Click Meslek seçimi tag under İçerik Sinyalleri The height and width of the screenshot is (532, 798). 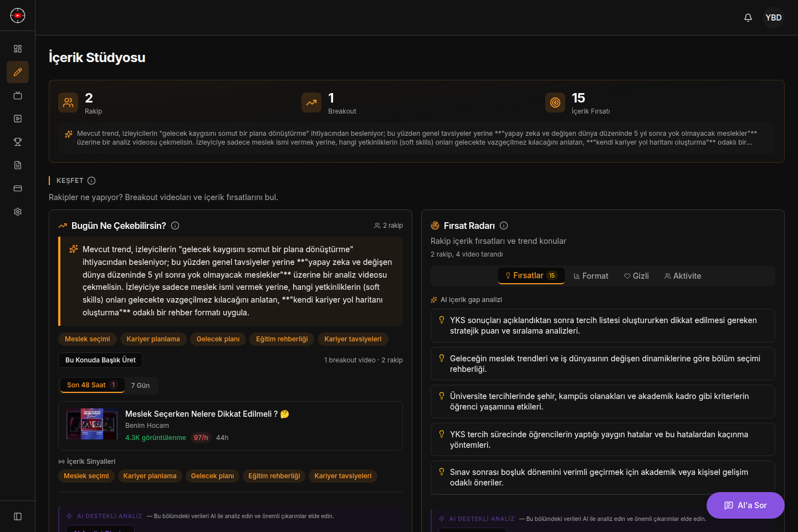[86, 476]
